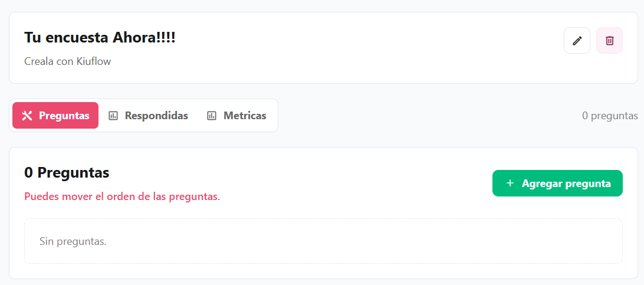This screenshot has height=285, width=644.
Task: Click the chart icon beside Metricas
Action: (x=212, y=116)
